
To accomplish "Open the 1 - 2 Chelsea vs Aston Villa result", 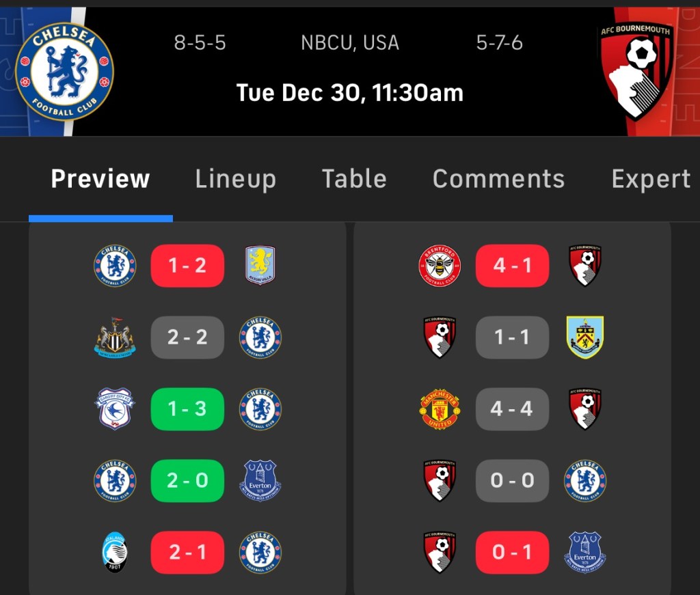I will click(x=187, y=265).
